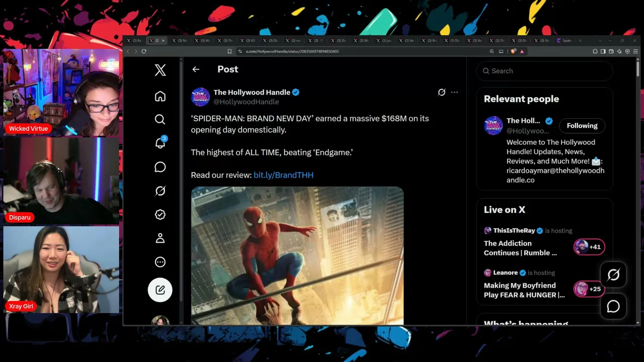Click the zoom magnifier in the address bar

(492, 51)
